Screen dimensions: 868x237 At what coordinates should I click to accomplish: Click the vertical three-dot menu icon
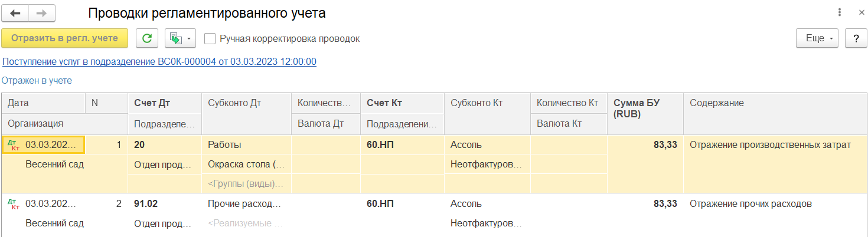(x=839, y=12)
